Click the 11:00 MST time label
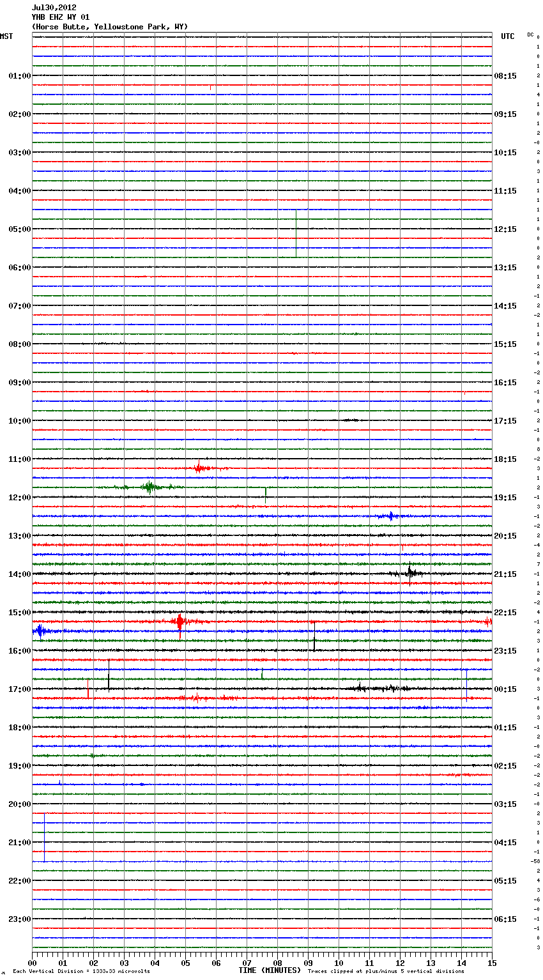Viewport: 543px width, 980px height. pyautogui.click(x=19, y=459)
